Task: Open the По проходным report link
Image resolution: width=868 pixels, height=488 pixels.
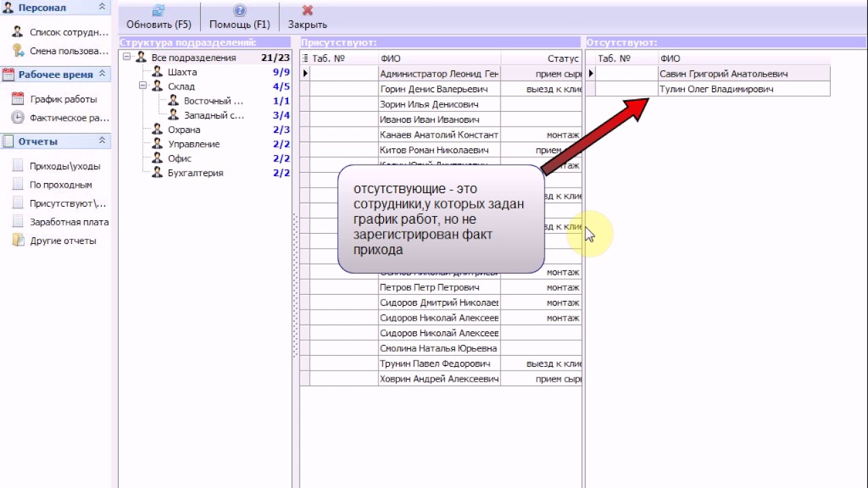Action: pos(61,184)
